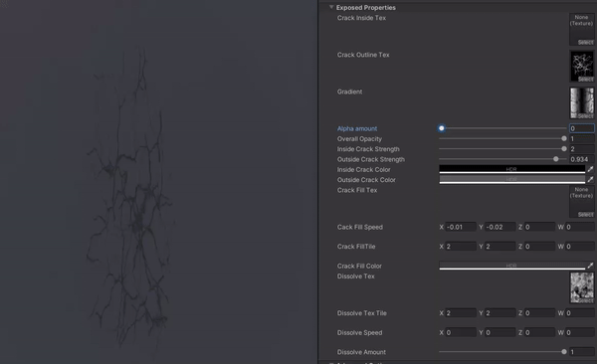The width and height of the screenshot is (597, 364).
Task: Click the Dissolve Speed Z field
Action: pos(540,332)
